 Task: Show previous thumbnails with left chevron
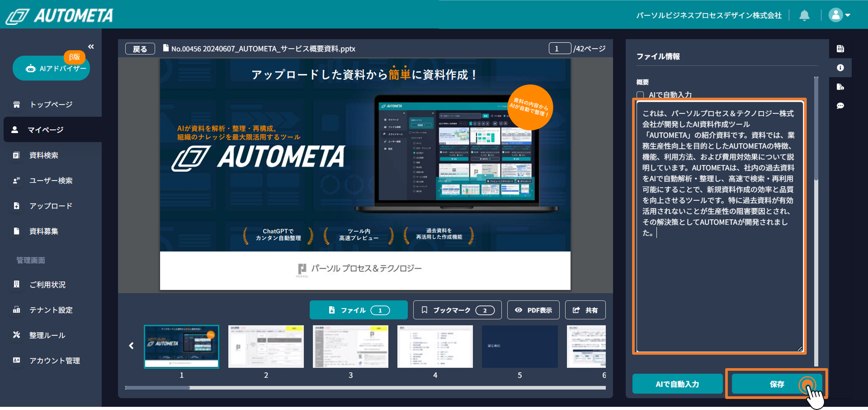point(132,345)
